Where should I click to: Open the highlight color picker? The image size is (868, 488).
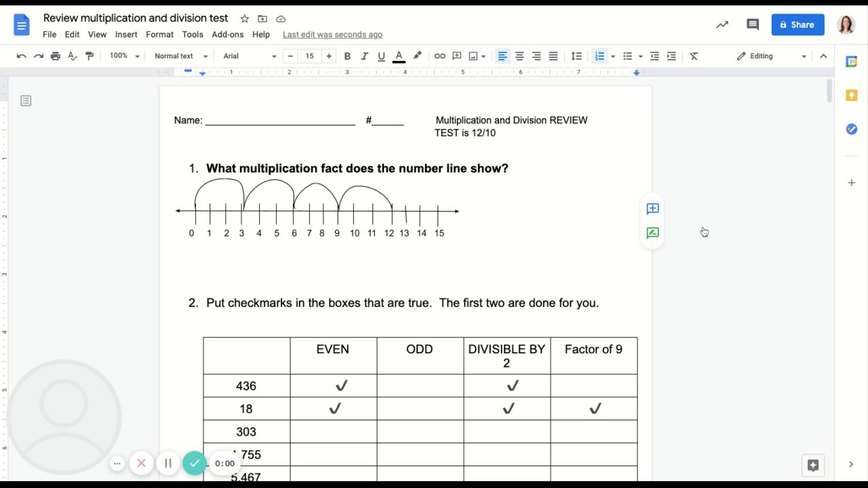coord(417,56)
